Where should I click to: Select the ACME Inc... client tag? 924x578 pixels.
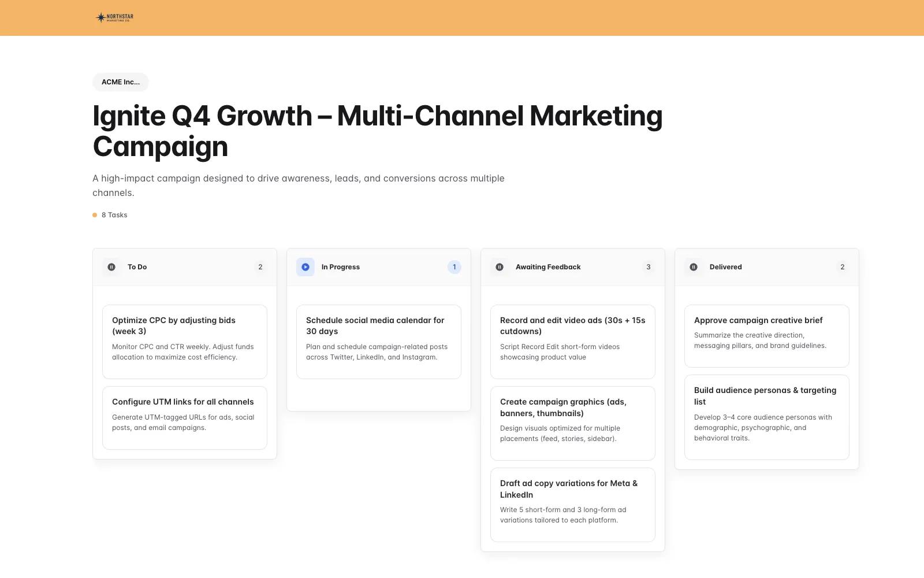[x=120, y=82]
